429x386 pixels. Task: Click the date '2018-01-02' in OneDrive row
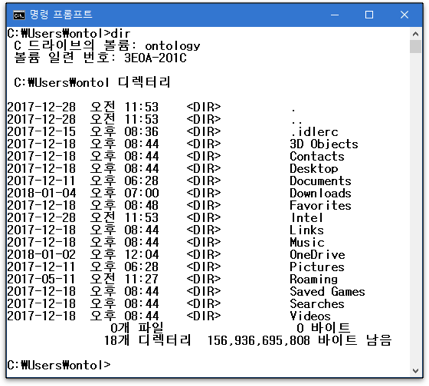click(42, 255)
